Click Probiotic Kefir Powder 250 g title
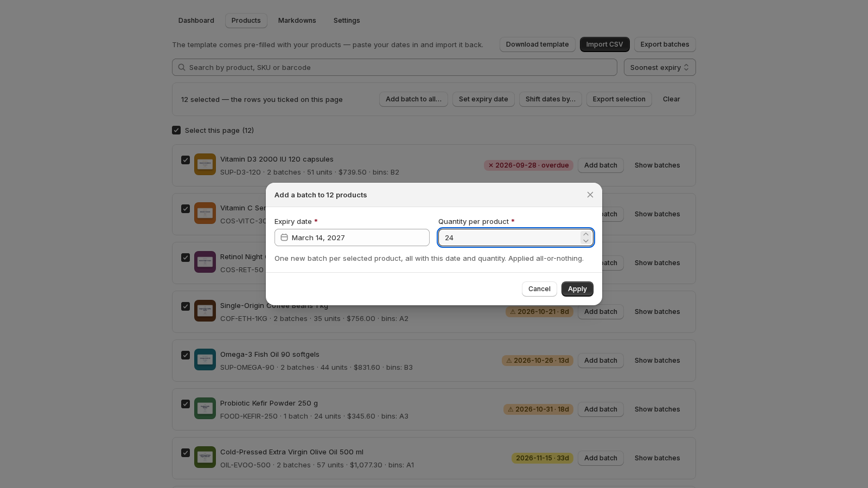The image size is (868, 488). [x=269, y=403]
